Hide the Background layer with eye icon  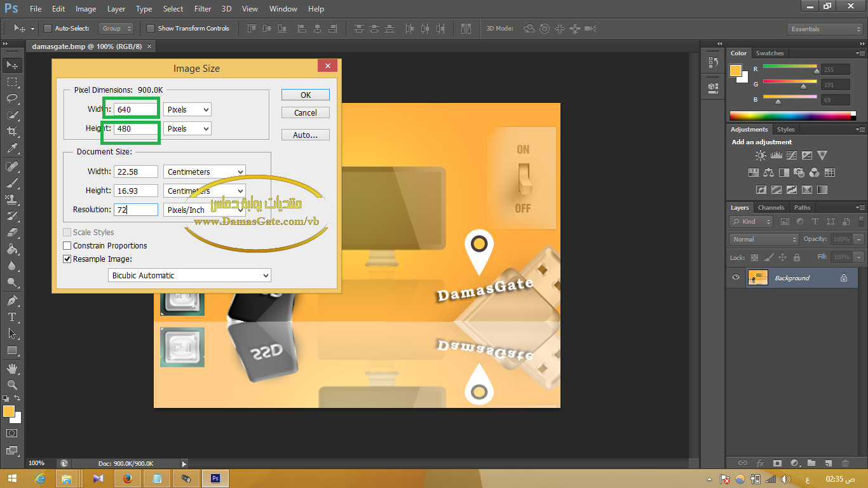pyautogui.click(x=736, y=278)
